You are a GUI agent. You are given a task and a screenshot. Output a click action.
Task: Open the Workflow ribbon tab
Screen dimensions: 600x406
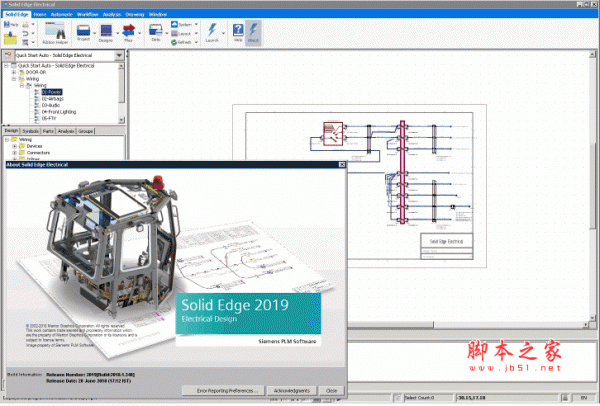click(88, 15)
